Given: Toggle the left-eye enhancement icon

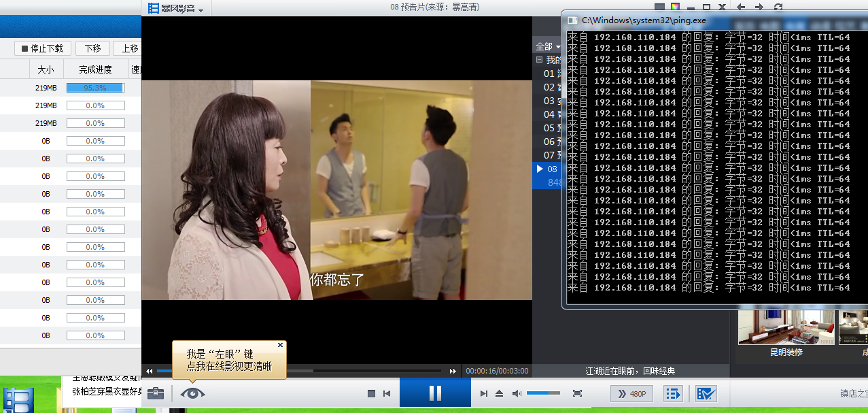Looking at the screenshot, I should pyautogui.click(x=192, y=393).
